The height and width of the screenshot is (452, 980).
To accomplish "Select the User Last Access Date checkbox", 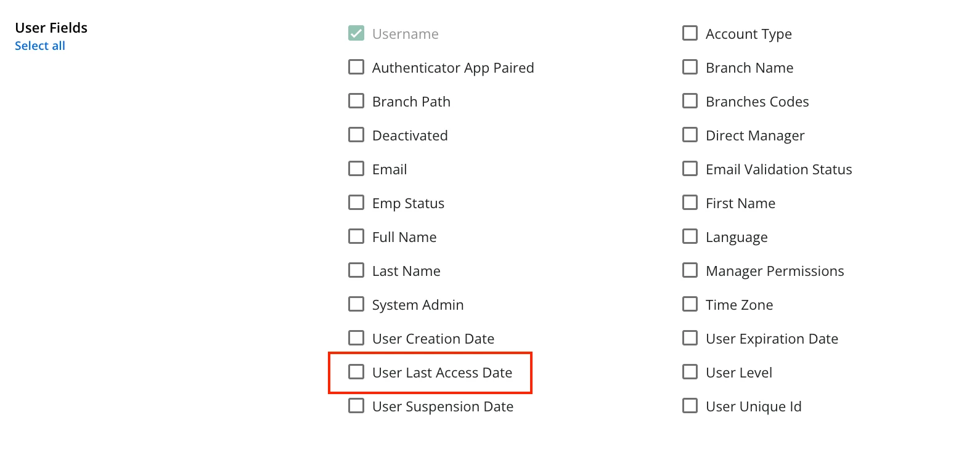I will [x=356, y=372].
